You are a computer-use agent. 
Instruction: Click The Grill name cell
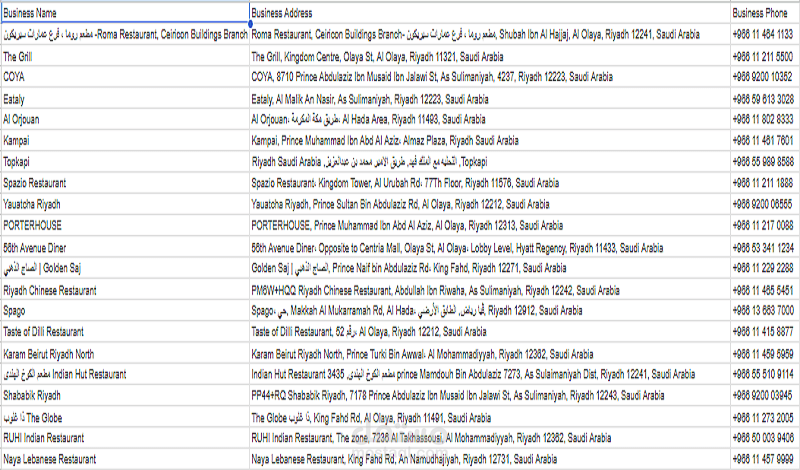(125, 56)
